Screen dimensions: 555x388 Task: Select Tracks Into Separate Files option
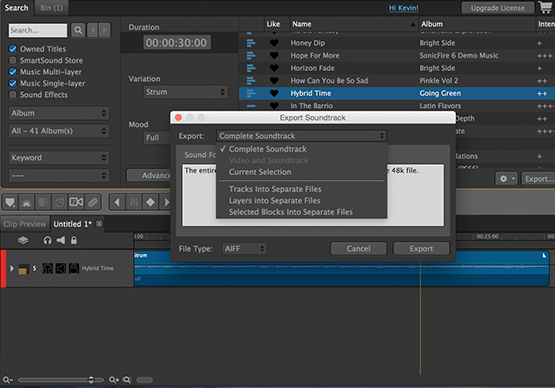point(275,189)
